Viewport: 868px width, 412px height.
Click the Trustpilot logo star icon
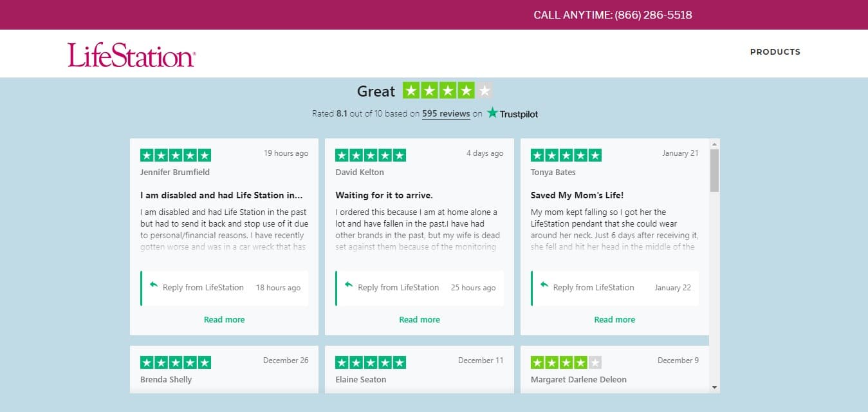[492, 113]
